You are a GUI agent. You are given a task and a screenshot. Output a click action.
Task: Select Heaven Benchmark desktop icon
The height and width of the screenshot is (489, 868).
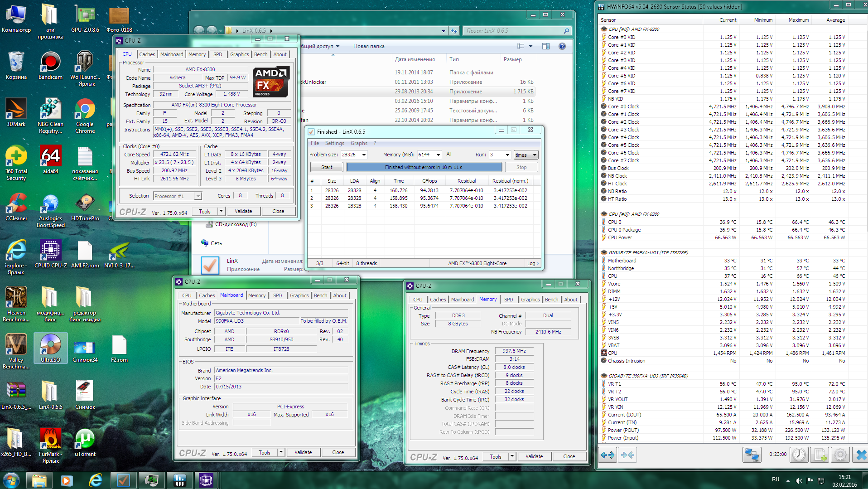point(16,305)
